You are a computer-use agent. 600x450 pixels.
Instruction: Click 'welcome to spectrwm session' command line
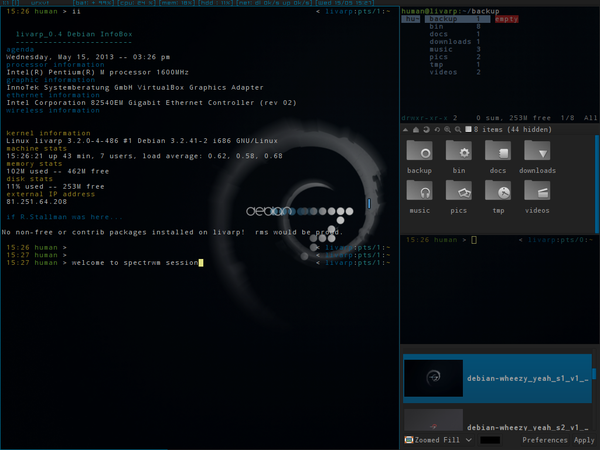point(135,262)
